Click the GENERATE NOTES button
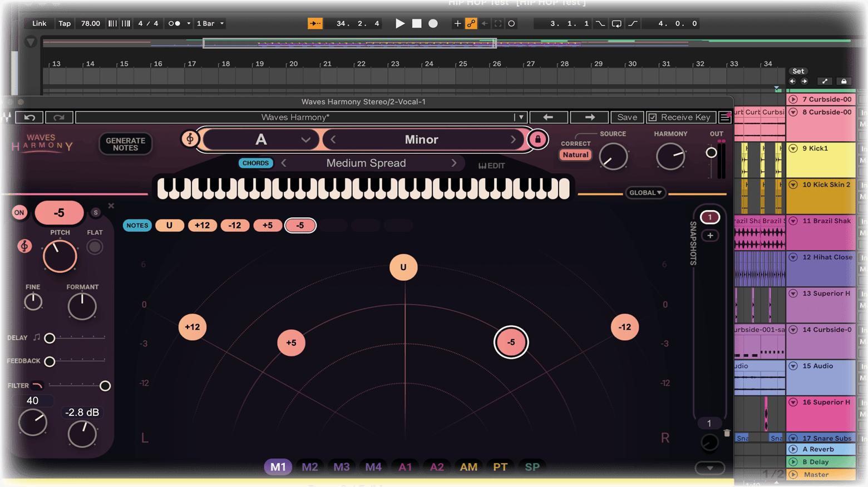This screenshot has height=487, width=868. click(x=125, y=144)
